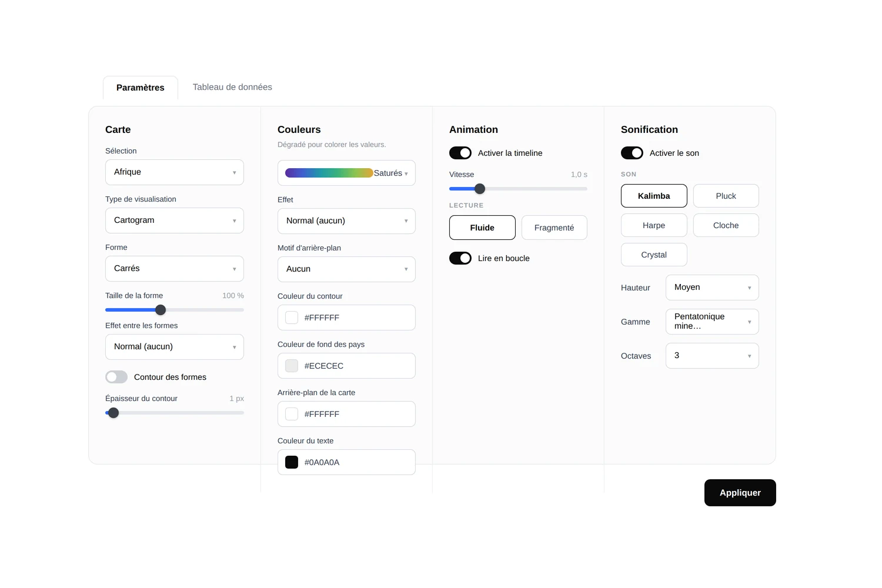Click the Taille de la forme slider handle
The height and width of the screenshot is (588, 882).
[161, 310]
